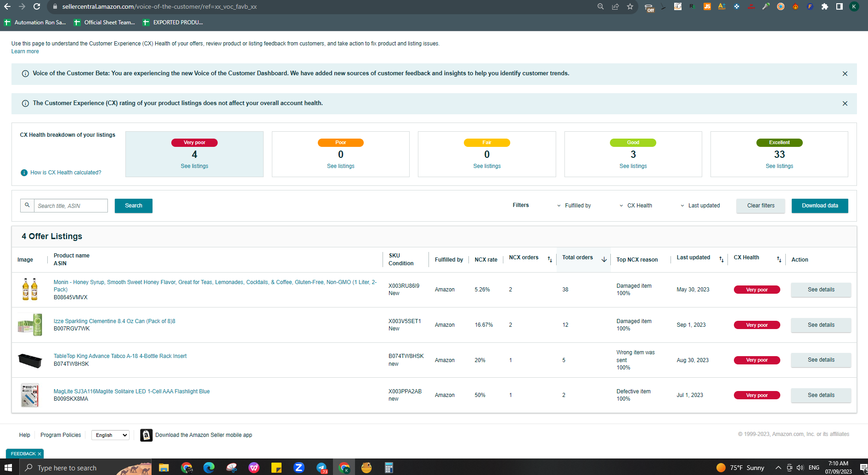Expand the Last updated filter
Viewport: 868px width, 475px height.
700,206
